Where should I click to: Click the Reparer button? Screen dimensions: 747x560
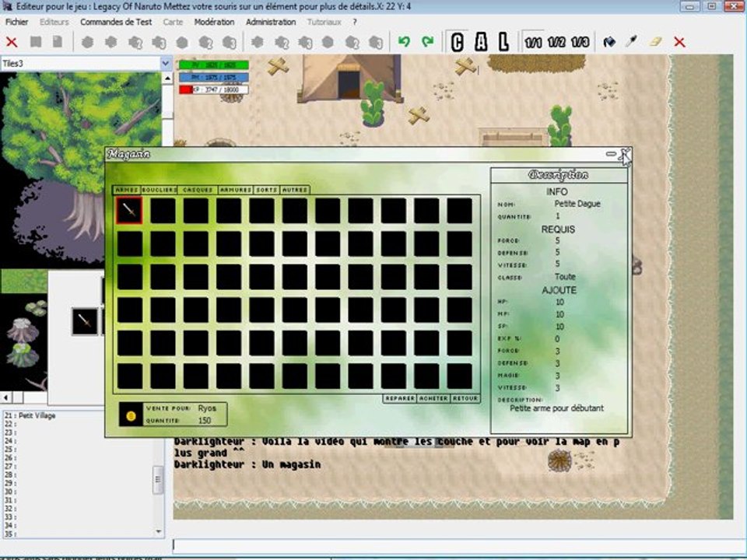400,398
